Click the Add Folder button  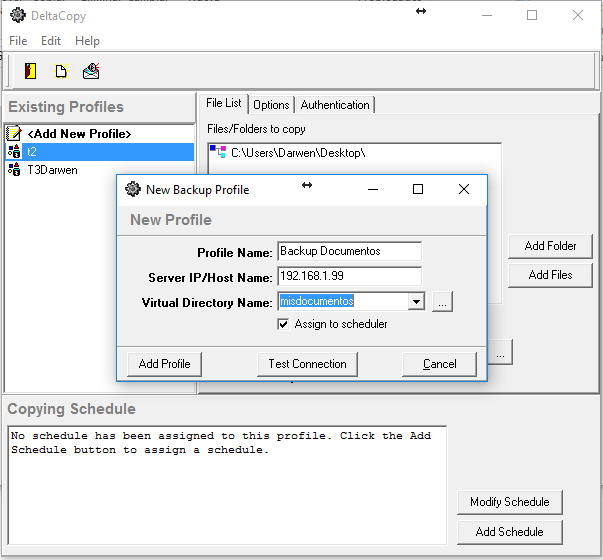550,246
